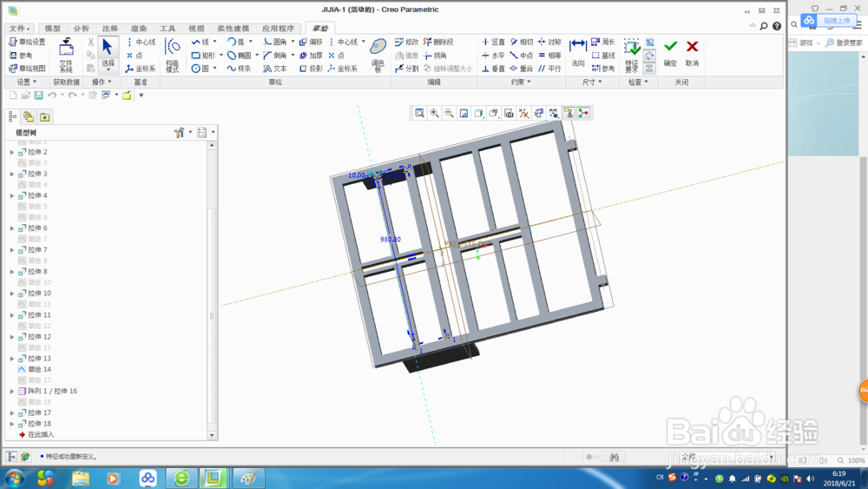Click the 偏移 (Offset) tool
Viewport: 868px width, 489px height.
(x=311, y=42)
